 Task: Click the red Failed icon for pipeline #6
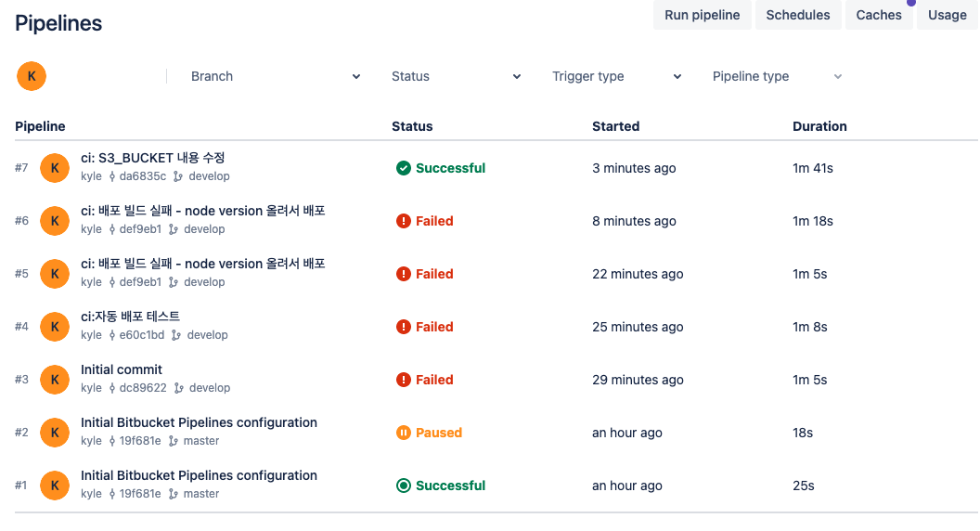click(x=404, y=221)
